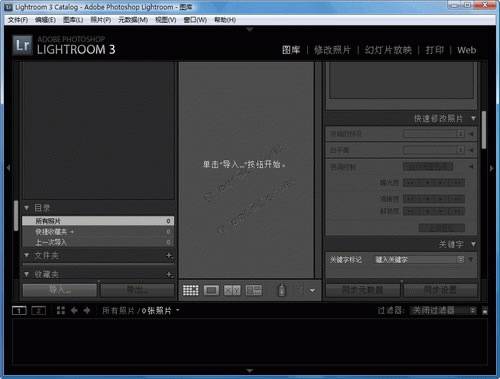Switch to Grid view in toolbar
This screenshot has width=500, height=379.
[191, 290]
